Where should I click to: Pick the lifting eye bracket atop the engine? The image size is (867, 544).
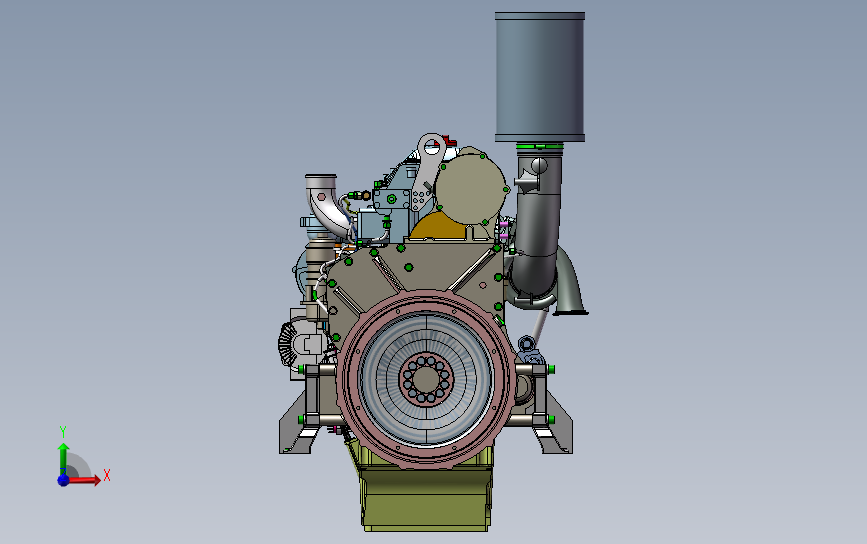click(428, 170)
